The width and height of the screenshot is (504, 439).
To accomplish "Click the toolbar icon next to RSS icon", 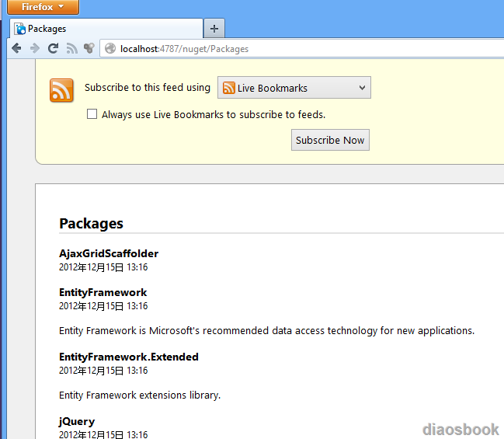I will pos(89,49).
